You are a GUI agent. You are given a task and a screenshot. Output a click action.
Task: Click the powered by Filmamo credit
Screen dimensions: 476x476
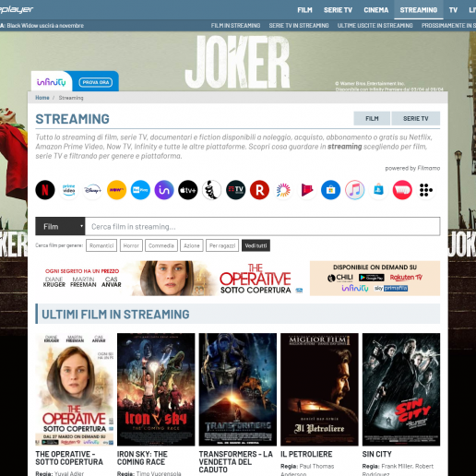(412, 168)
